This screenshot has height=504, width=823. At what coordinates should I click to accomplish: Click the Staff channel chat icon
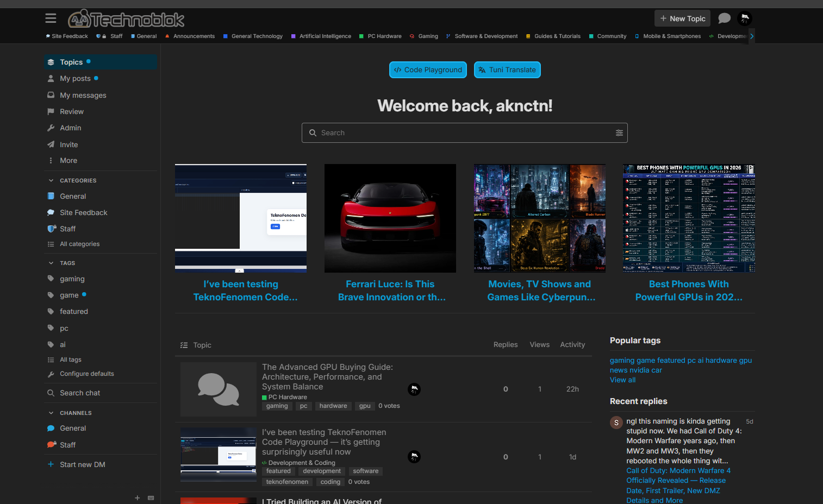tap(52, 445)
